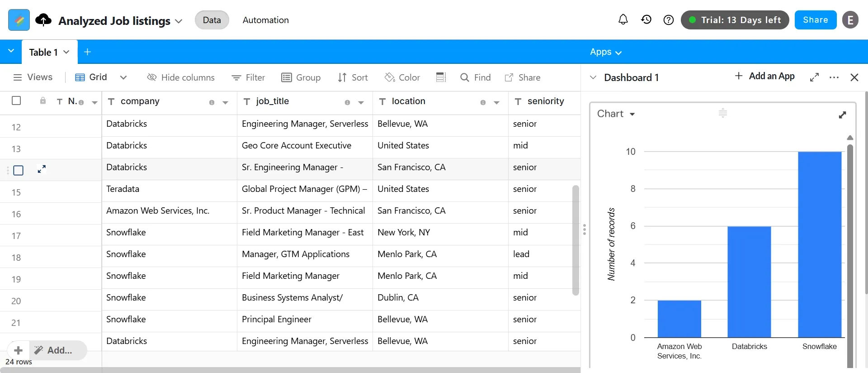Expand Analyzed Job listings name dropdown
The image size is (868, 373).
click(x=179, y=21)
